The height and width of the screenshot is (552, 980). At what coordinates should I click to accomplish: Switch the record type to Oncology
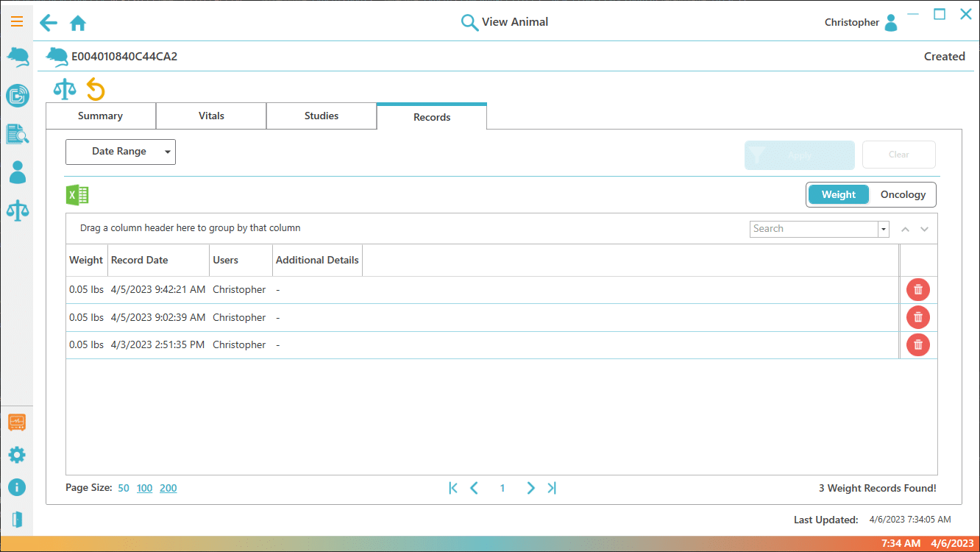pyautogui.click(x=903, y=195)
